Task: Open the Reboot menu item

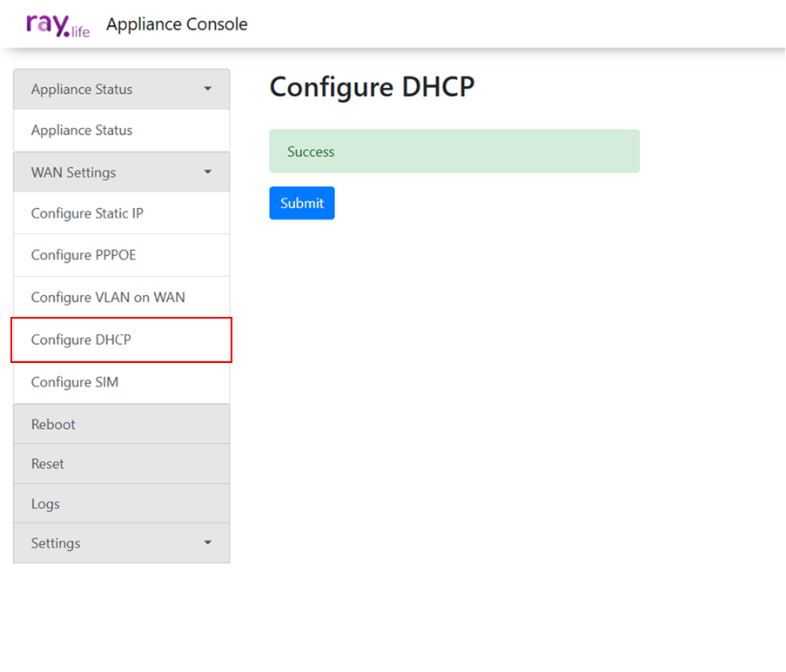Action: 53,425
